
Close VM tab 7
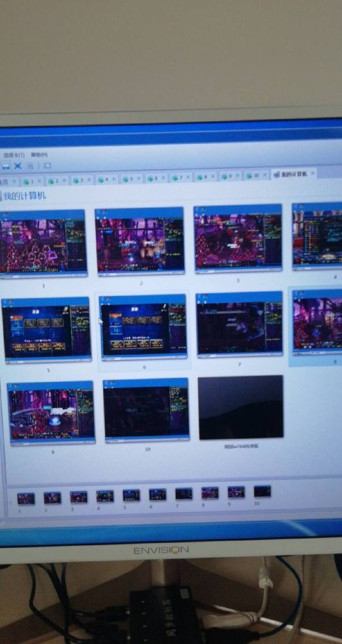point(188,177)
